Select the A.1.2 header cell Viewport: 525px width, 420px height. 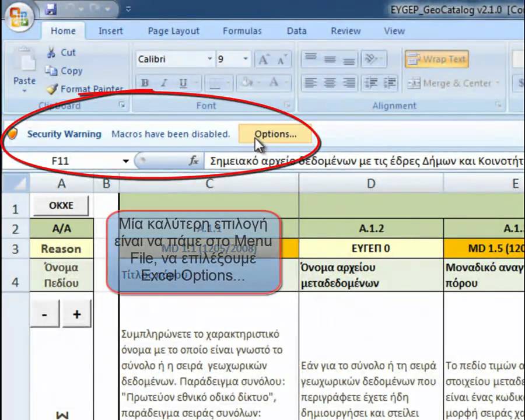point(371,229)
